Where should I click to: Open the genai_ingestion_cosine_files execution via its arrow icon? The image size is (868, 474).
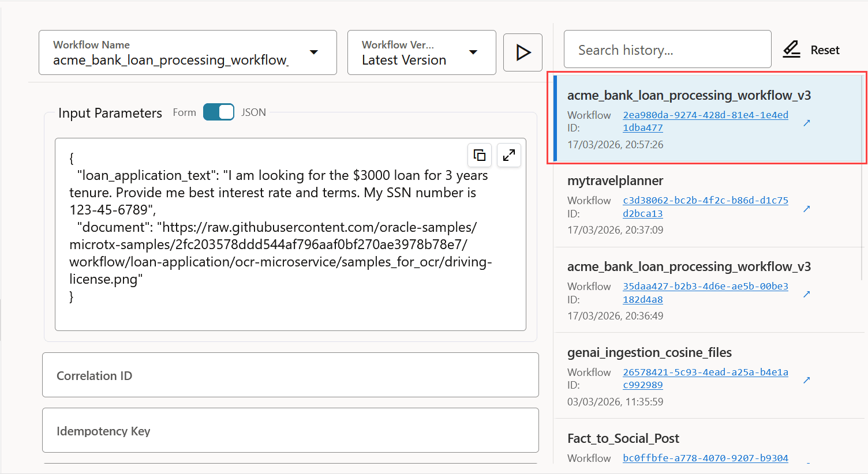[807, 380]
